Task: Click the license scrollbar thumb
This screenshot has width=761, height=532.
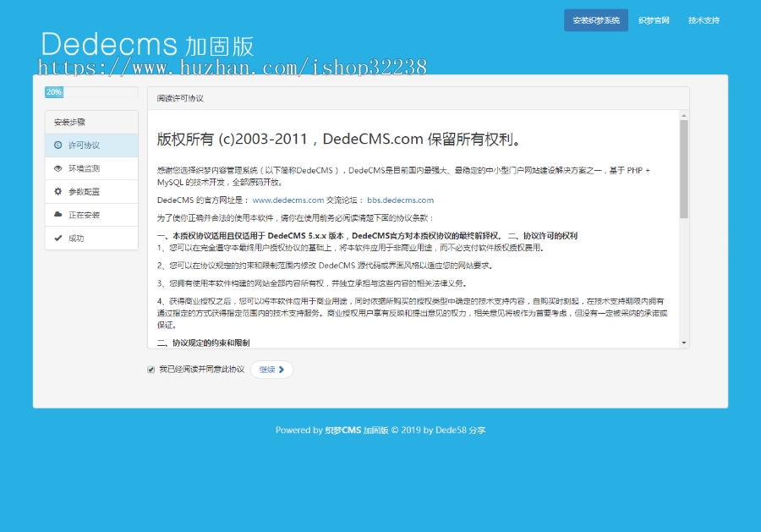Action: tap(684, 169)
